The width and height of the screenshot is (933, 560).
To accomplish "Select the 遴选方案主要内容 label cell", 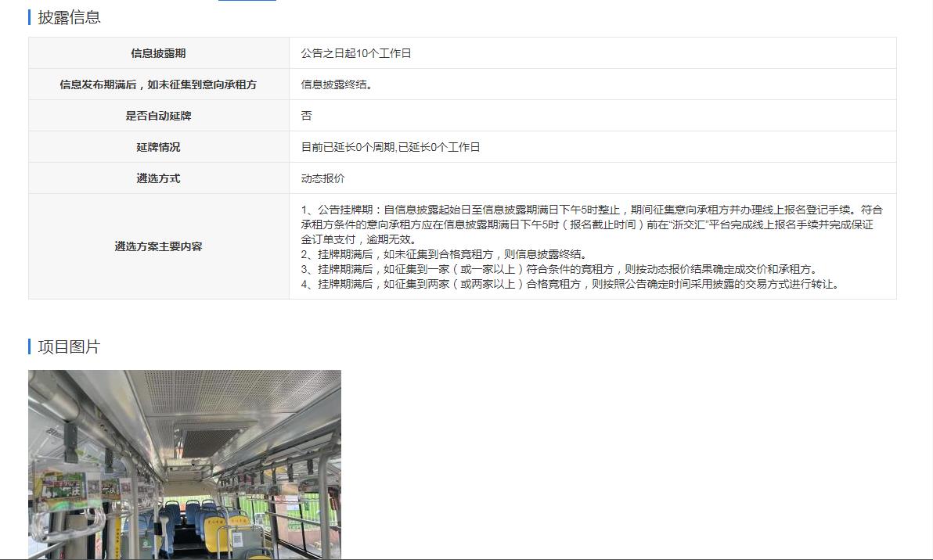I will (158, 246).
